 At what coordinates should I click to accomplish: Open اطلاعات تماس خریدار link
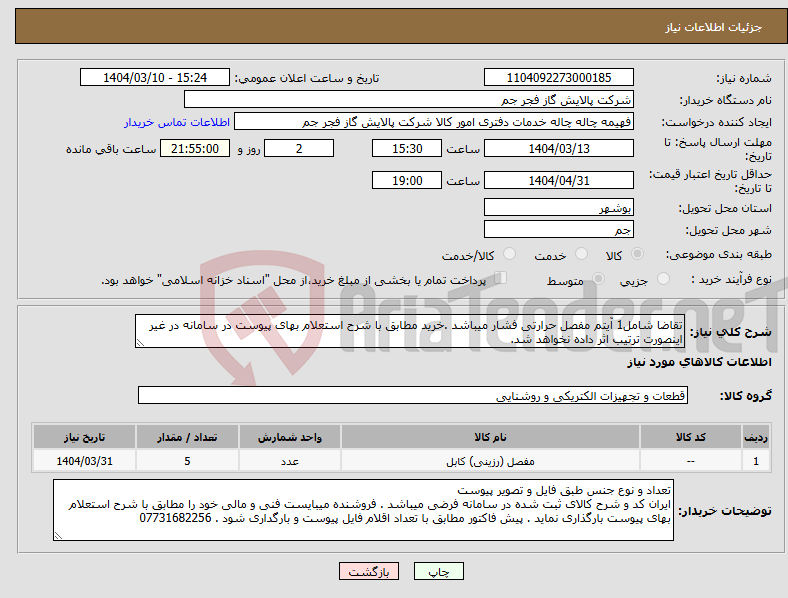177,122
